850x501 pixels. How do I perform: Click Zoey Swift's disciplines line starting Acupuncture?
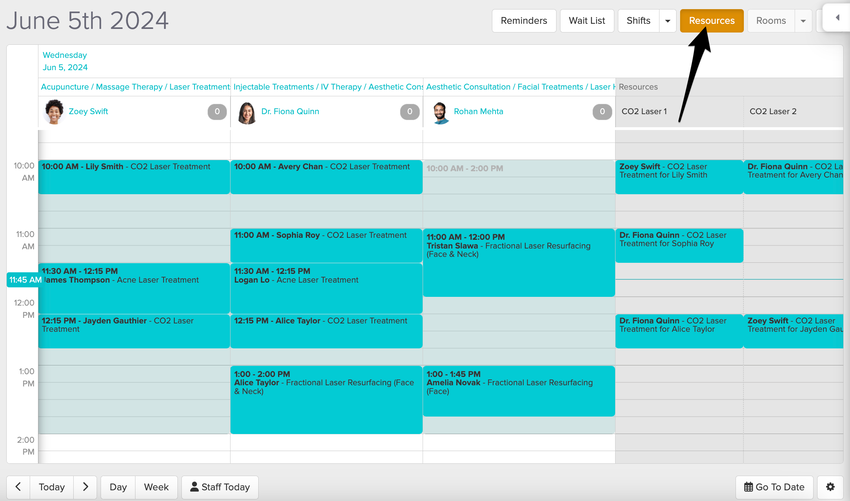coord(135,87)
